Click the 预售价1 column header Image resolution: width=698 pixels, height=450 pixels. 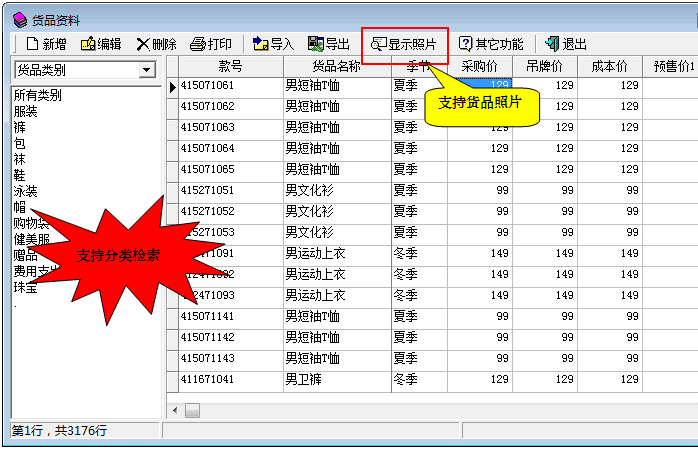670,66
